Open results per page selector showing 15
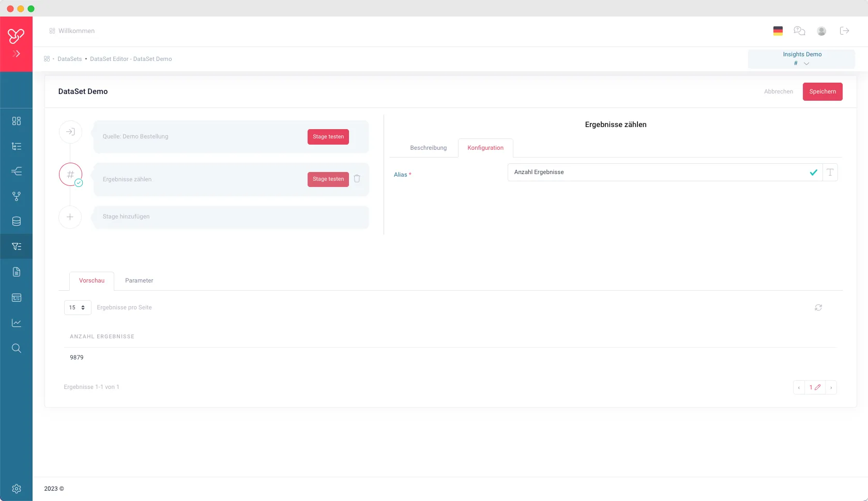The image size is (868, 501). 78,307
